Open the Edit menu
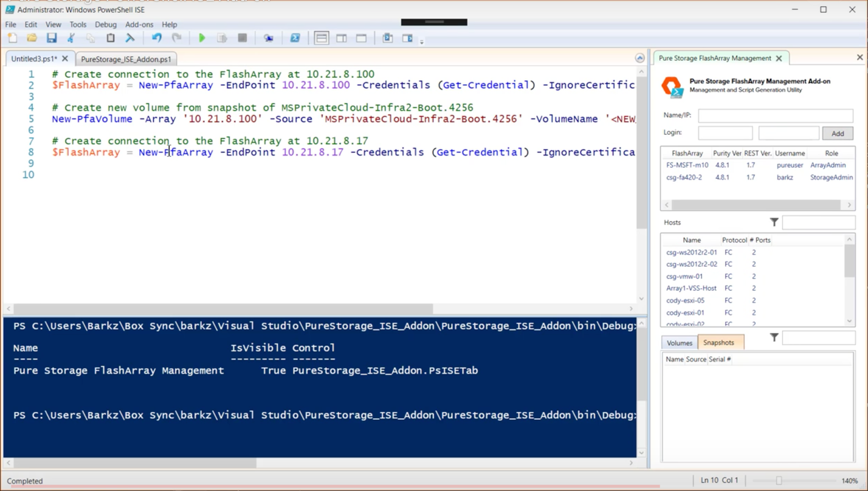This screenshot has height=491, width=868. [31, 24]
